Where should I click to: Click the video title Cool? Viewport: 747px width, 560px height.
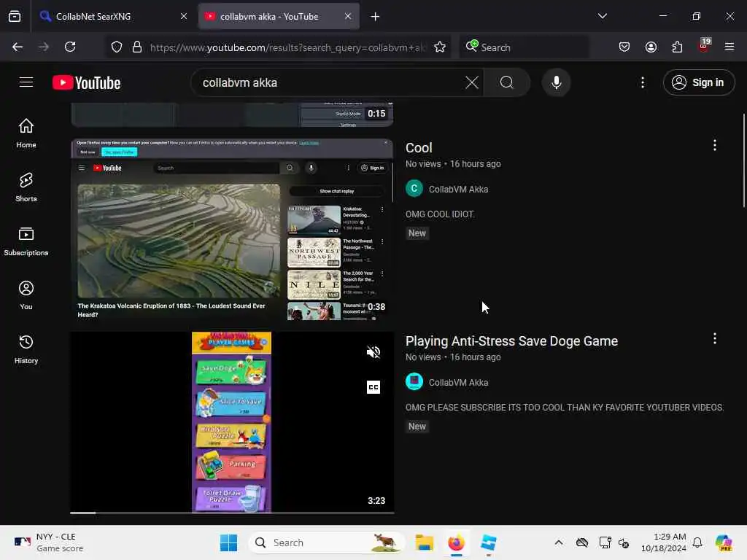coord(419,147)
